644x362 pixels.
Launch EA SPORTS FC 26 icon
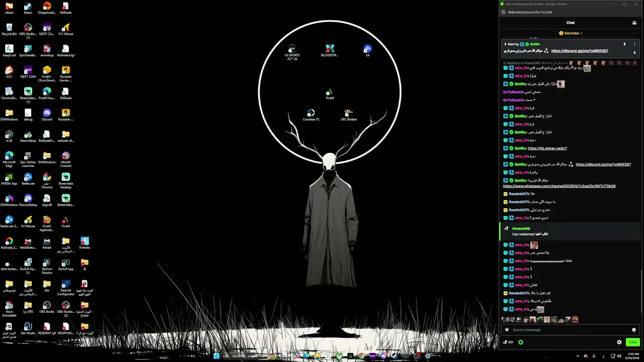[x=292, y=52]
